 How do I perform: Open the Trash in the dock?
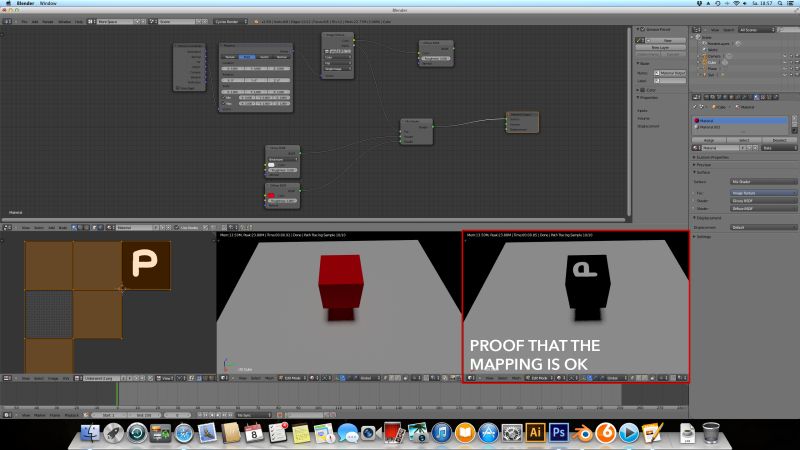(710, 433)
